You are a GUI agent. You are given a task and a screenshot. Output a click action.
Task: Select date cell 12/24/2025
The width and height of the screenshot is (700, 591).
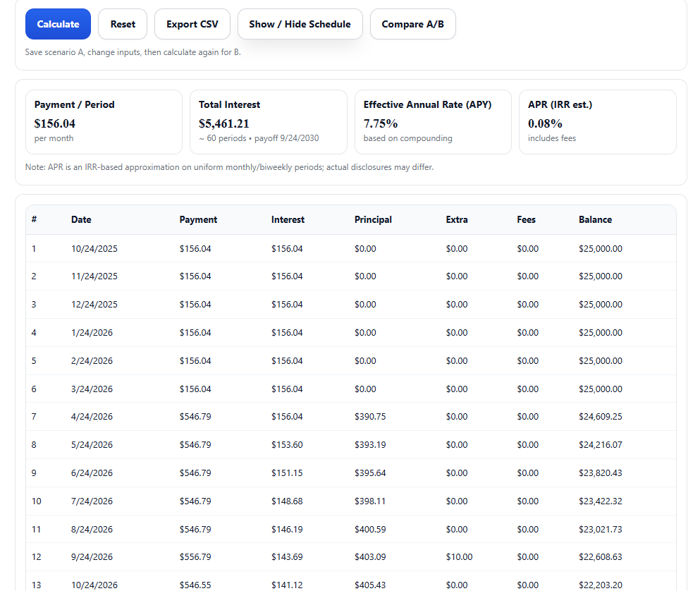(x=94, y=304)
